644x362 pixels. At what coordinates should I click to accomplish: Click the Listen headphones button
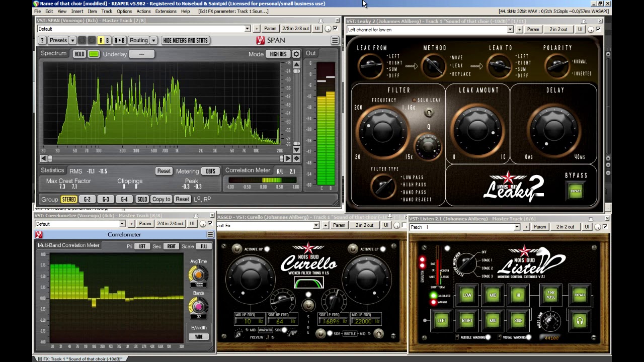click(x=580, y=320)
